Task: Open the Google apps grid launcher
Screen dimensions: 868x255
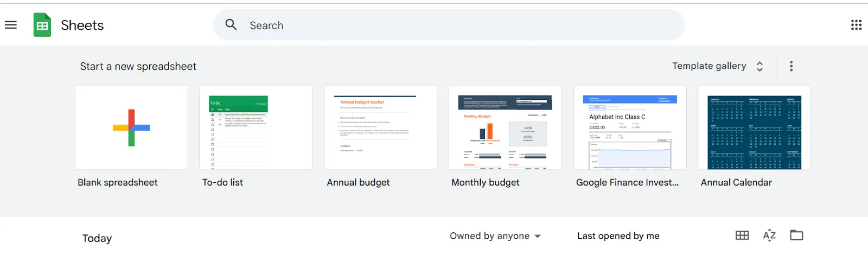Action: pos(856,25)
